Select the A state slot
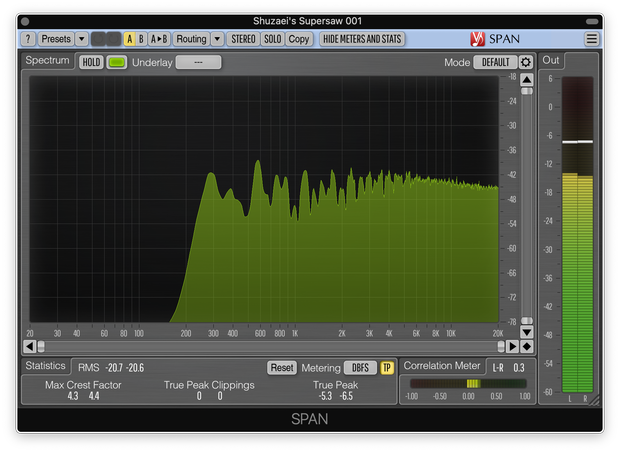This screenshot has width=620, height=452. (x=129, y=39)
